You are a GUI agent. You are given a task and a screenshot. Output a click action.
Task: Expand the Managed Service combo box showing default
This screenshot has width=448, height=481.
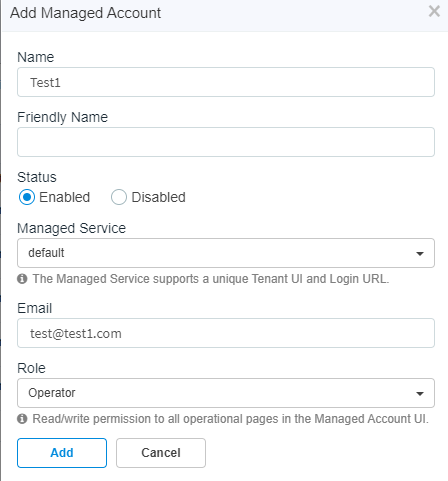(x=226, y=253)
